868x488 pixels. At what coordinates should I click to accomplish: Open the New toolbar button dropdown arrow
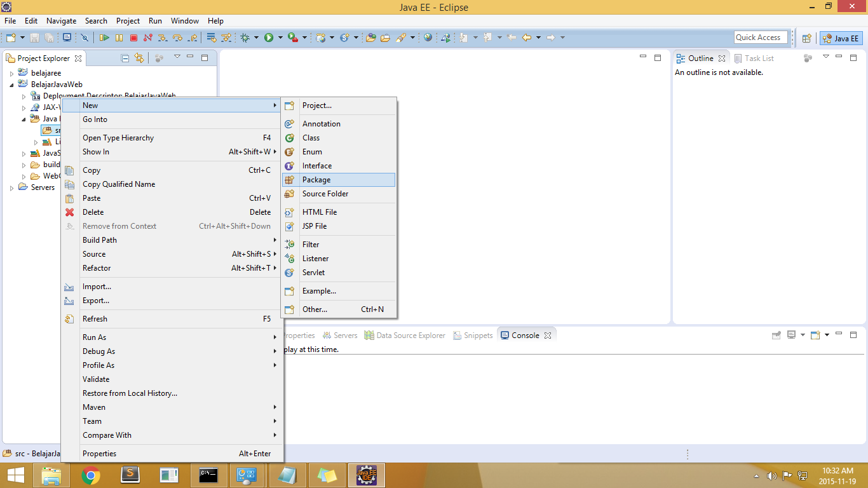[22, 38]
